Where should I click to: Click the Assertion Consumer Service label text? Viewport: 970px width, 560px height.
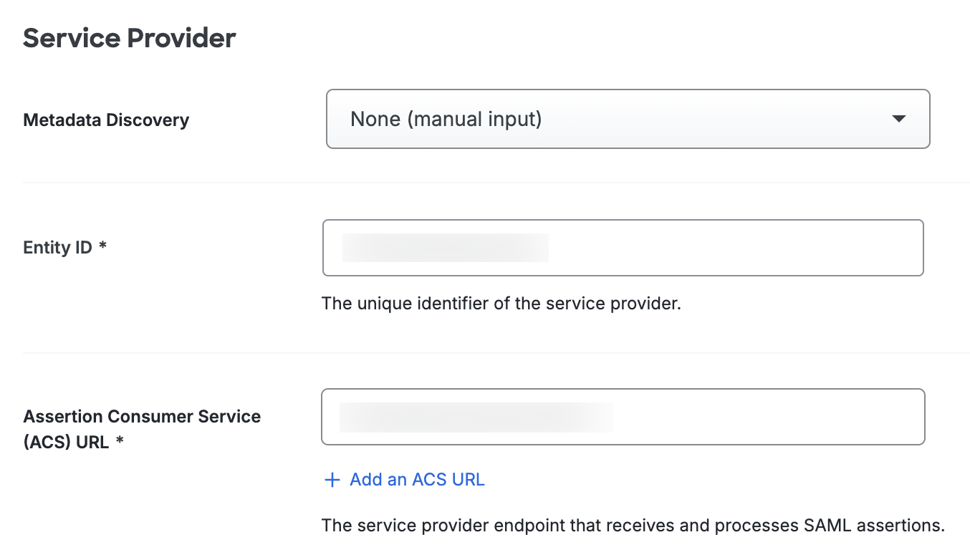(x=142, y=417)
